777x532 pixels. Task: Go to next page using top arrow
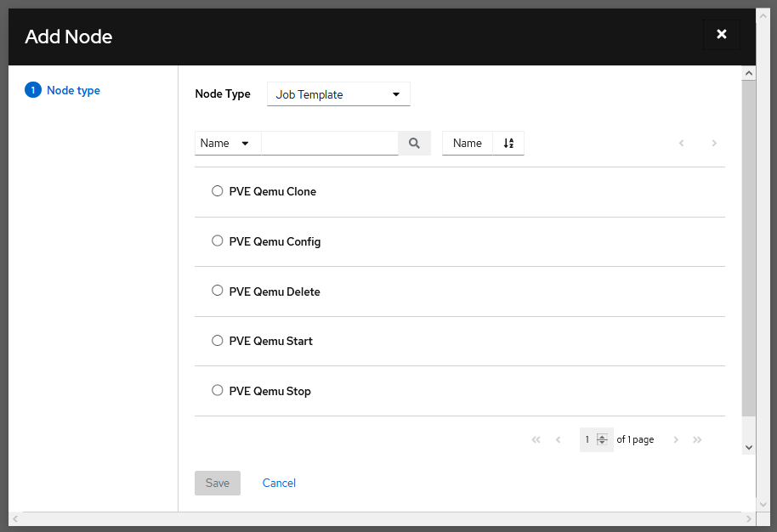tap(714, 144)
